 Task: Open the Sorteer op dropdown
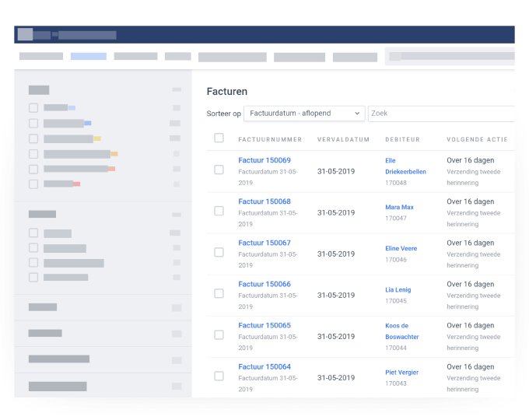point(304,114)
